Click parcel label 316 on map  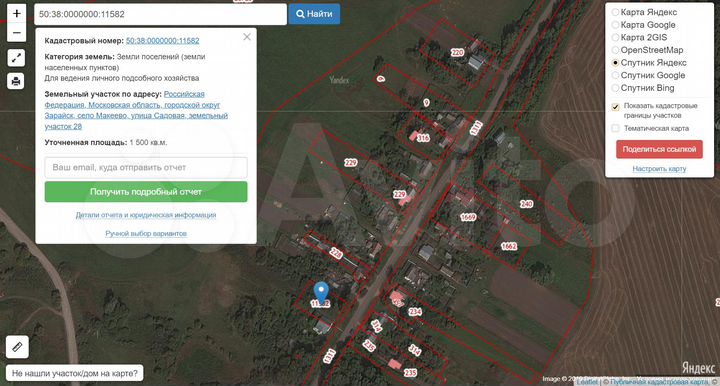click(423, 137)
